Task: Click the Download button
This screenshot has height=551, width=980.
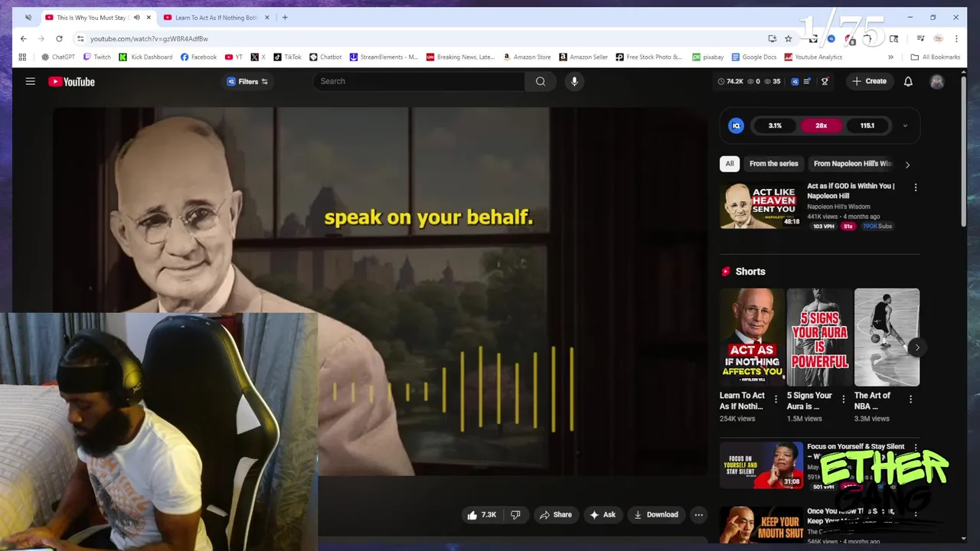Action: [656, 515]
